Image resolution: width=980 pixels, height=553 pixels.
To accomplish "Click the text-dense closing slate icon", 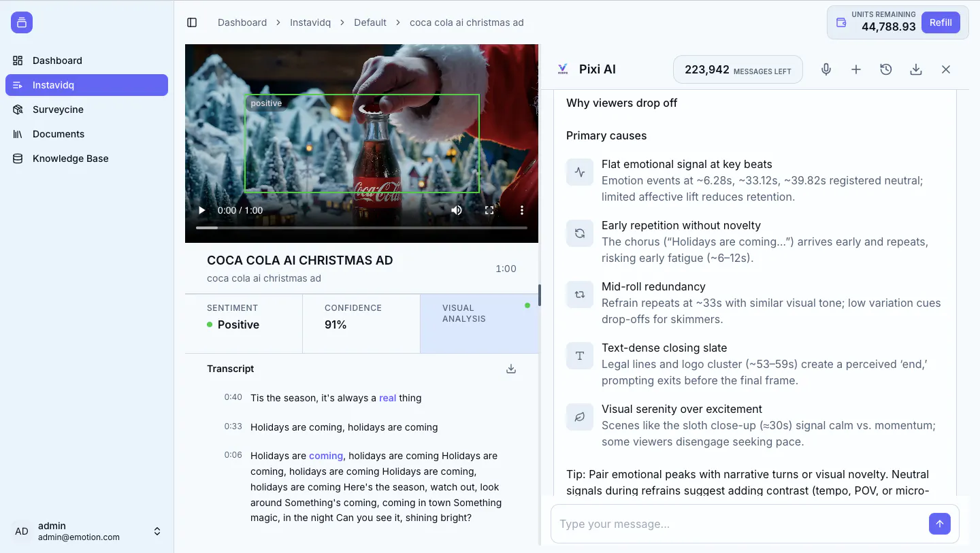I will tap(580, 356).
